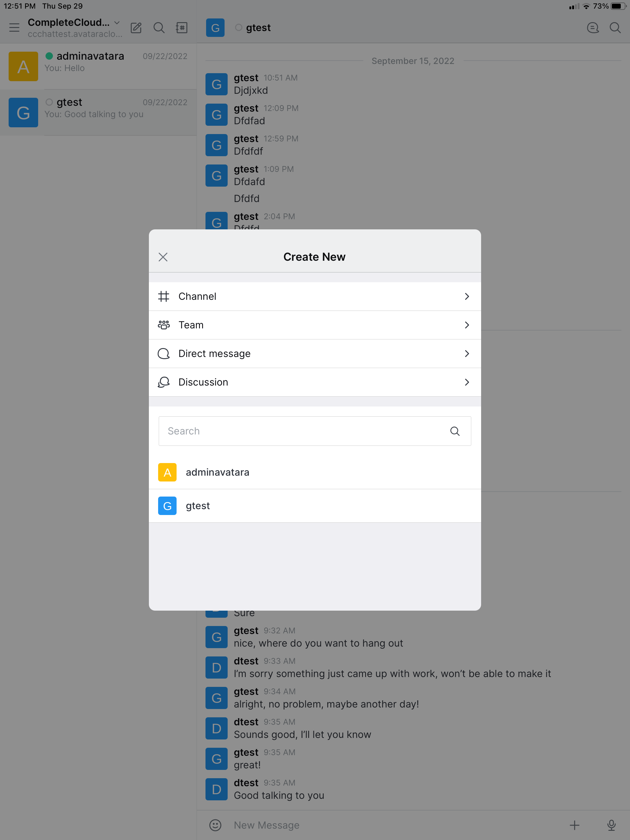Tap message "Djdjxkd"
The width and height of the screenshot is (630, 840).
point(251,90)
